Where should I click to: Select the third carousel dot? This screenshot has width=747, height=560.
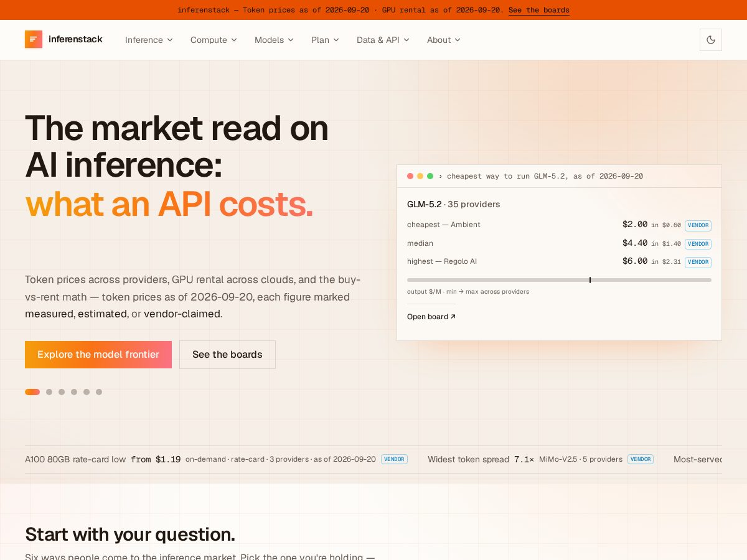coord(62,392)
